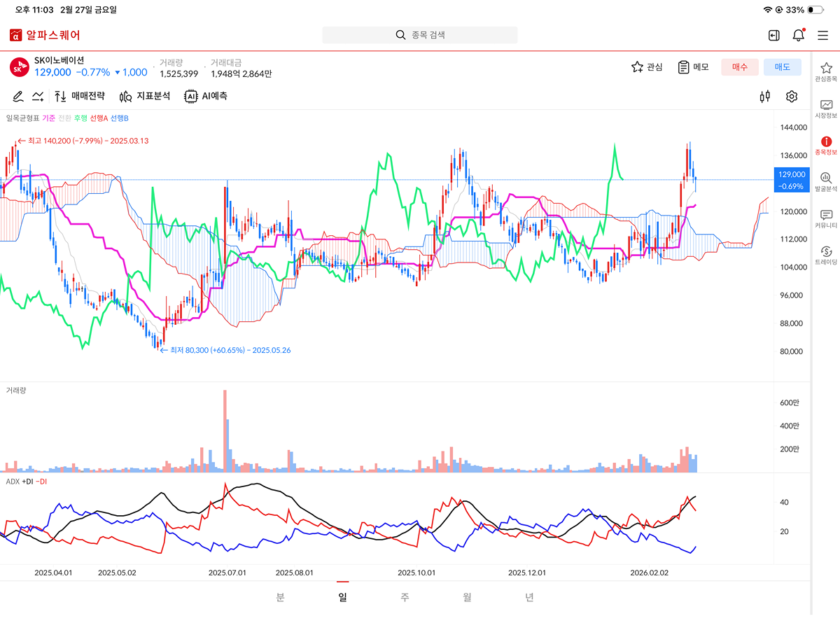Select the pencil drawing tool
The height and width of the screenshot is (630, 840).
18,97
